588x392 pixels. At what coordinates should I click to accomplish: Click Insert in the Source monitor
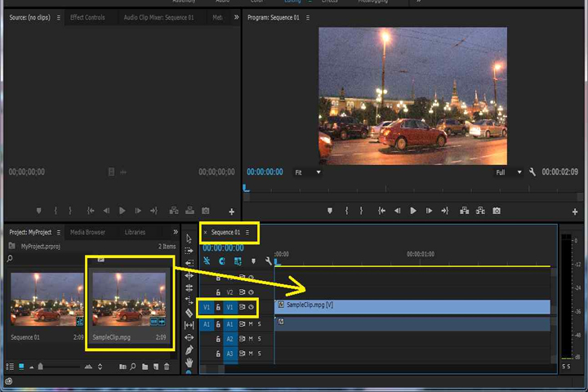pyautogui.click(x=174, y=211)
